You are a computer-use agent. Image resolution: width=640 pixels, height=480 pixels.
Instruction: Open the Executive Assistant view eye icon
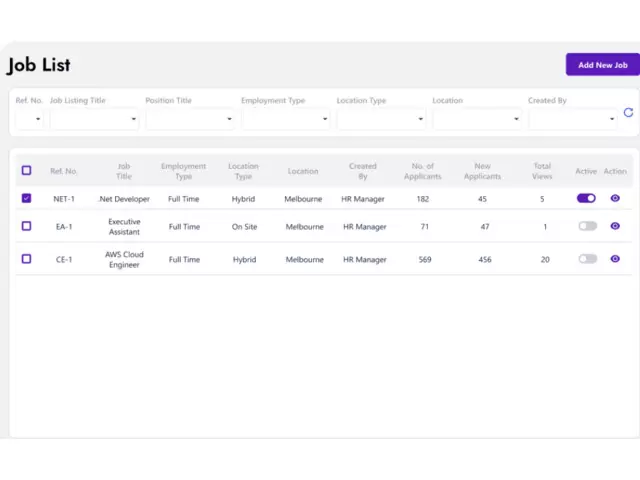pos(615,226)
